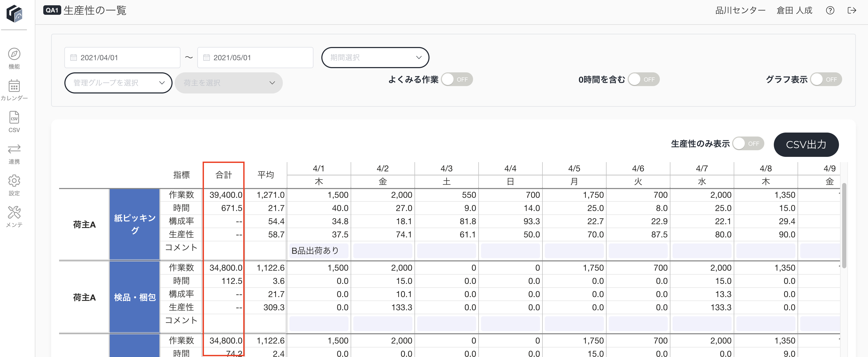
Task: Click the QA1 badge in title
Action: click(x=52, y=11)
